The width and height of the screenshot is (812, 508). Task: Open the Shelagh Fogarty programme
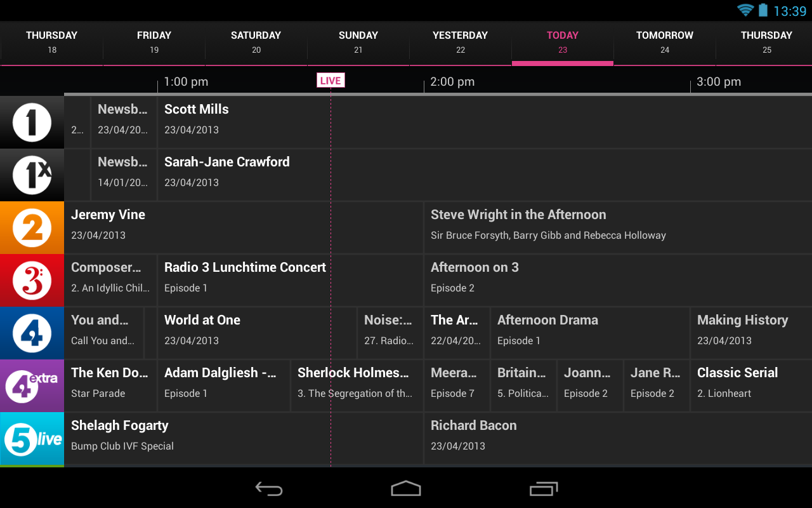244,438
